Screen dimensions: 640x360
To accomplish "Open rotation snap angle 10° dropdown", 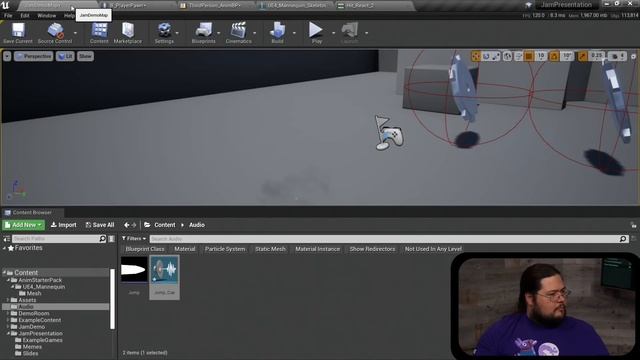I will [567, 56].
